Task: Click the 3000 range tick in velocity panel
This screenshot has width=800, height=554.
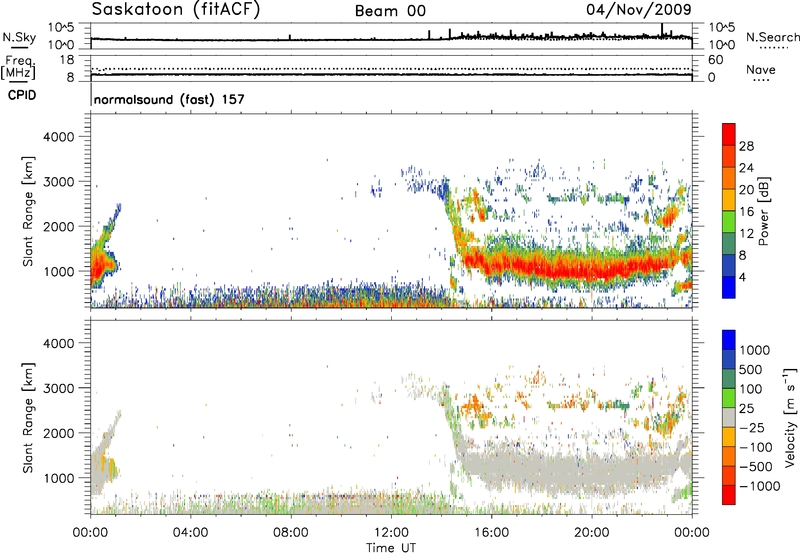Action: click(x=59, y=388)
